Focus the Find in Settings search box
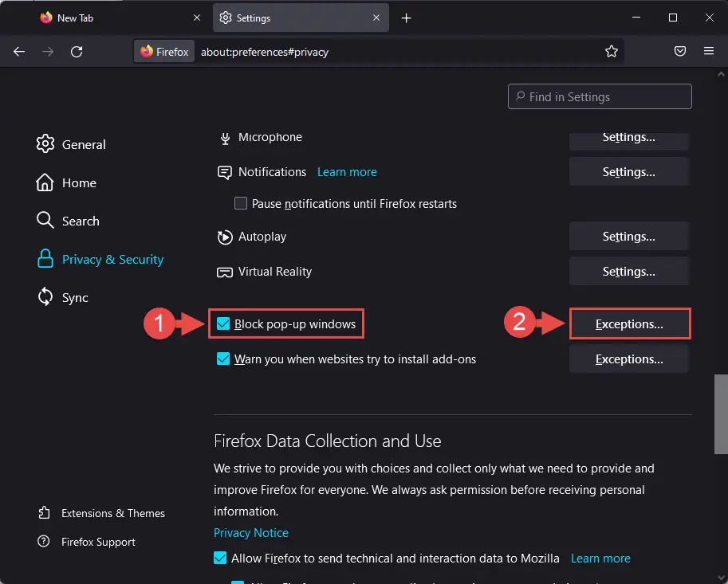The width and height of the screenshot is (728, 584). tap(600, 96)
